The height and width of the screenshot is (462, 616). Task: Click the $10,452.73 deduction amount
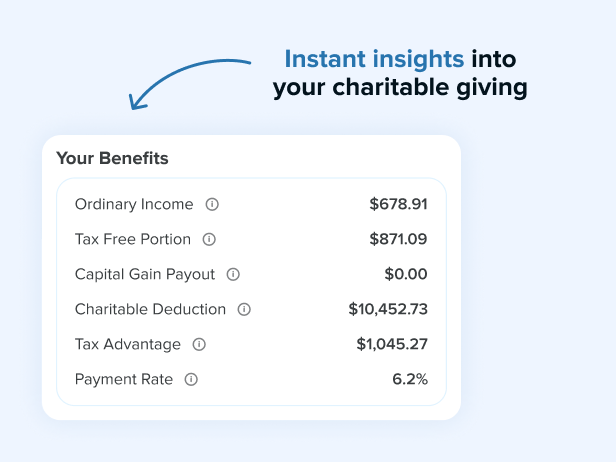(x=388, y=309)
